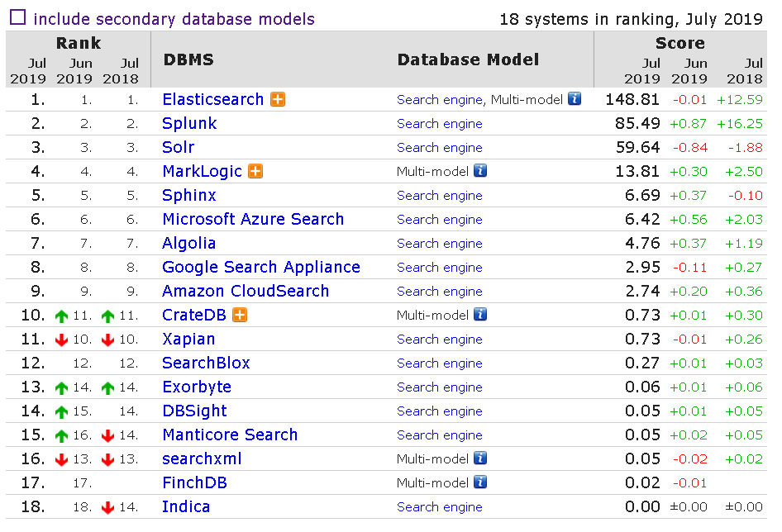782x532 pixels.
Task: Click Search engine link in Xapian row
Action: pos(440,339)
